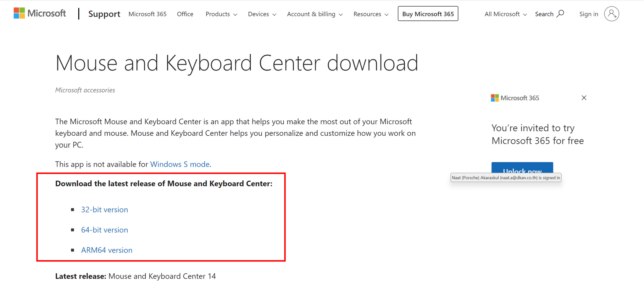
Task: Click the colored squares beside Microsoft 365 promo title
Action: click(x=494, y=98)
